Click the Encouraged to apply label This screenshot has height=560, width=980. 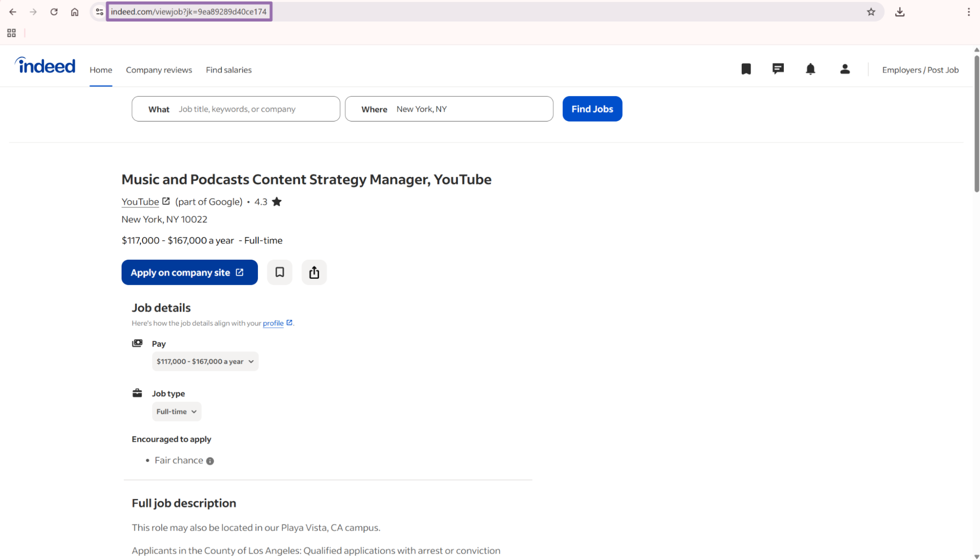tap(171, 439)
